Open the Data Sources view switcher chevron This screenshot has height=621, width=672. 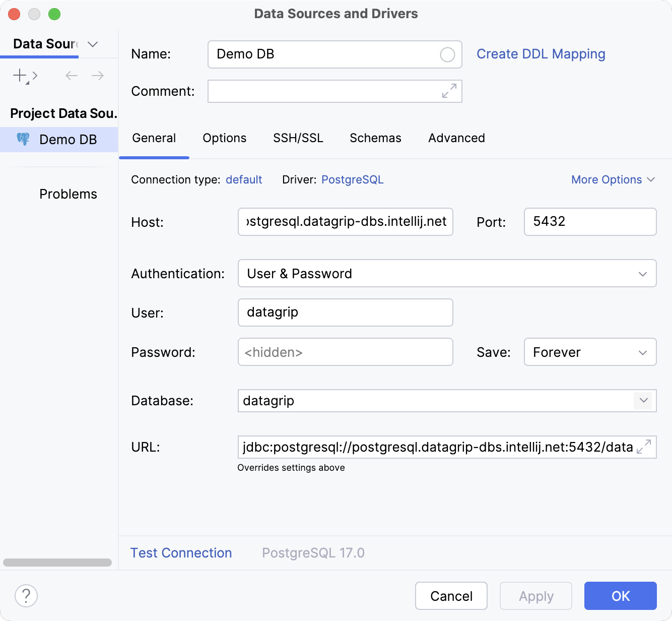(x=92, y=44)
